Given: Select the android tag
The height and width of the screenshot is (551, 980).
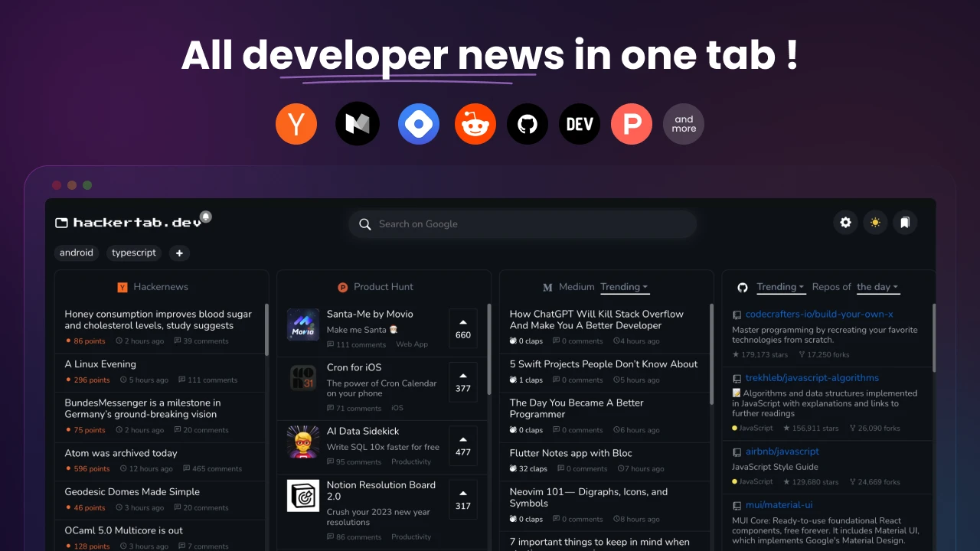Looking at the screenshot, I should tap(77, 253).
